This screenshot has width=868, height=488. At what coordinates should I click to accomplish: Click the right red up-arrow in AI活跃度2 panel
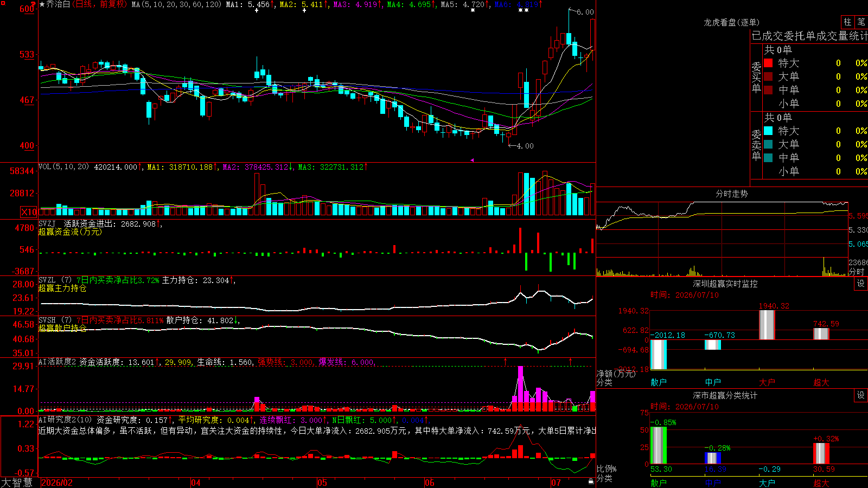[x=570, y=361]
